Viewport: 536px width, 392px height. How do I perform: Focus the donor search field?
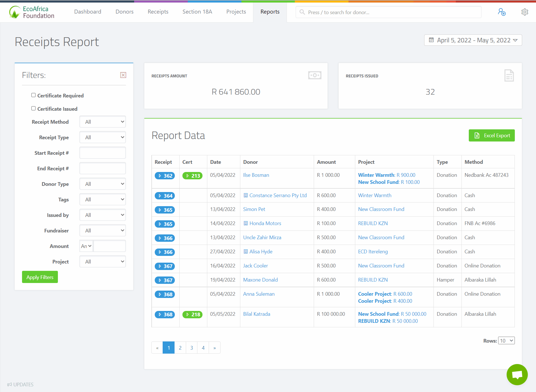point(389,12)
